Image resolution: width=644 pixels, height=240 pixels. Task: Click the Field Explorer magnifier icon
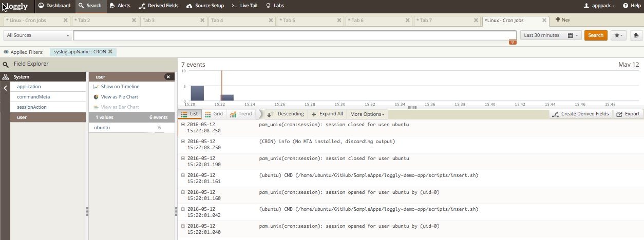click(6, 65)
